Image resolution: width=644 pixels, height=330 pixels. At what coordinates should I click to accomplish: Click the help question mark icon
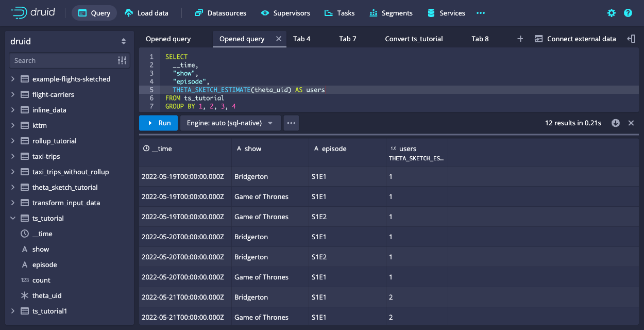(628, 13)
